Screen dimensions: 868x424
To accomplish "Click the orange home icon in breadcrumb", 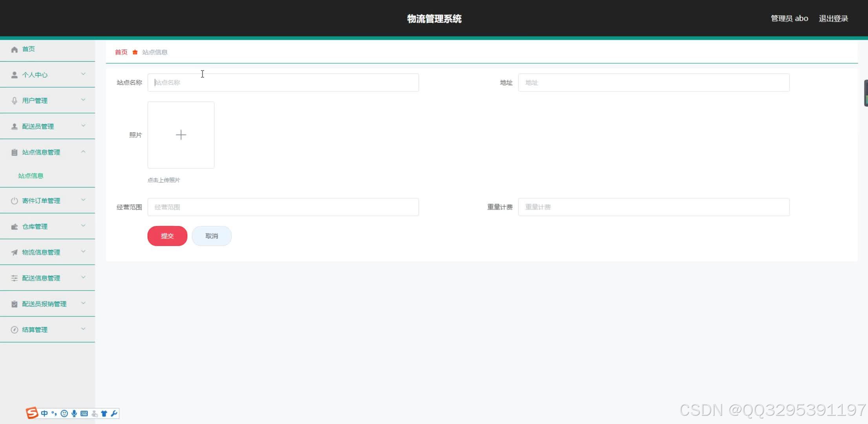I will click(135, 52).
